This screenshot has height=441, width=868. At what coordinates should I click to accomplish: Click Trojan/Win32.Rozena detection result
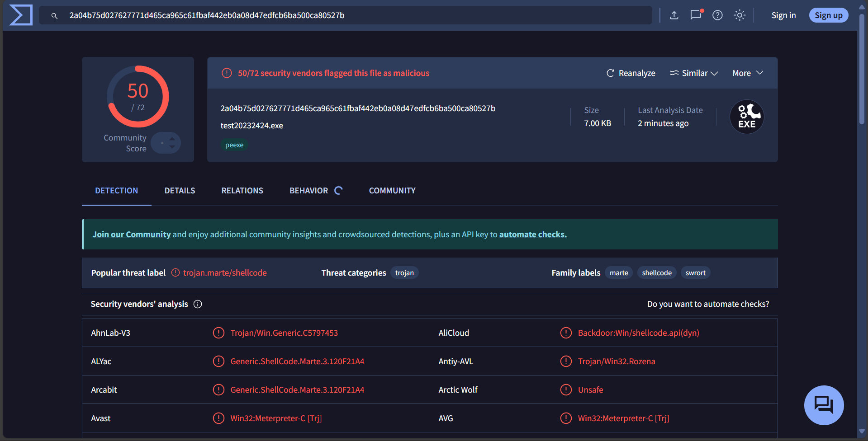pyautogui.click(x=617, y=361)
